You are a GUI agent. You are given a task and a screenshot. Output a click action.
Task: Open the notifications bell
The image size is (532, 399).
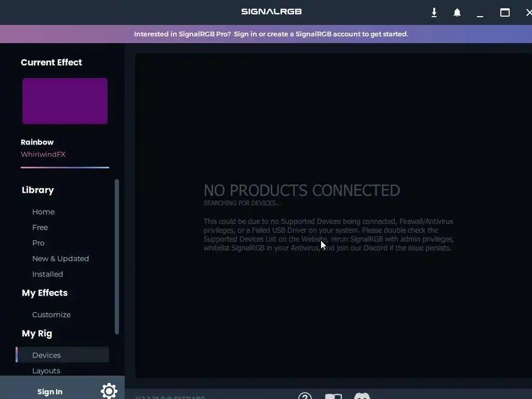tap(457, 12)
